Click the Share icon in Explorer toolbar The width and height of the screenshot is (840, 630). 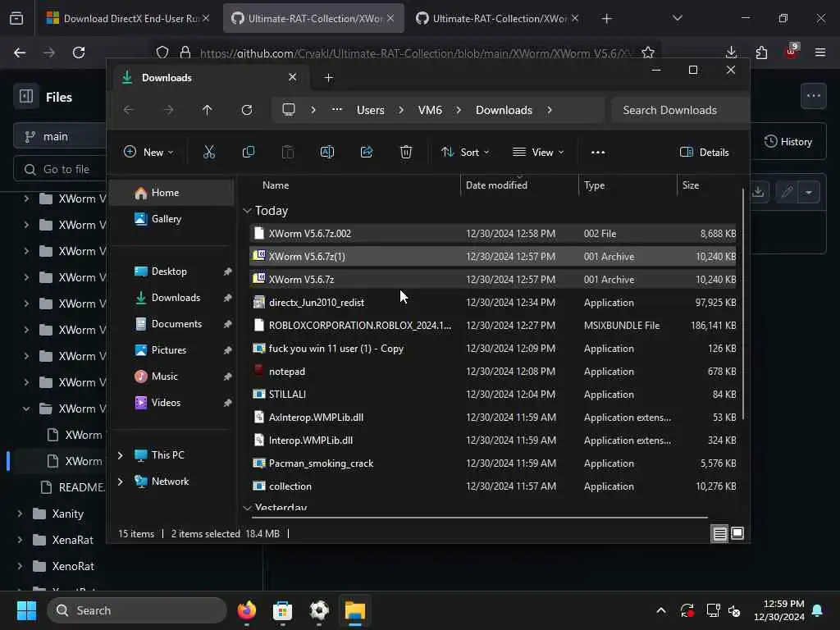[x=367, y=152]
